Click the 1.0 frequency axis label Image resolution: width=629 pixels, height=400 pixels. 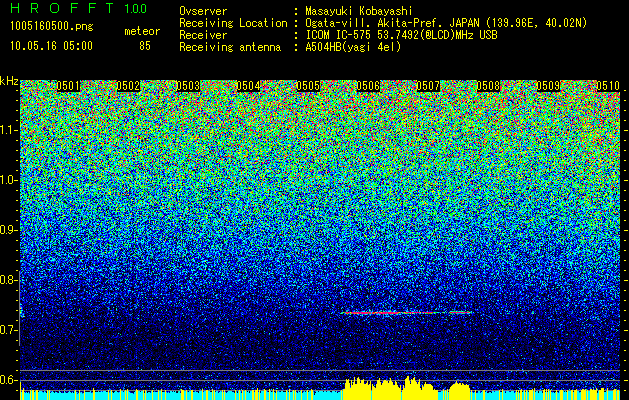click(9, 181)
